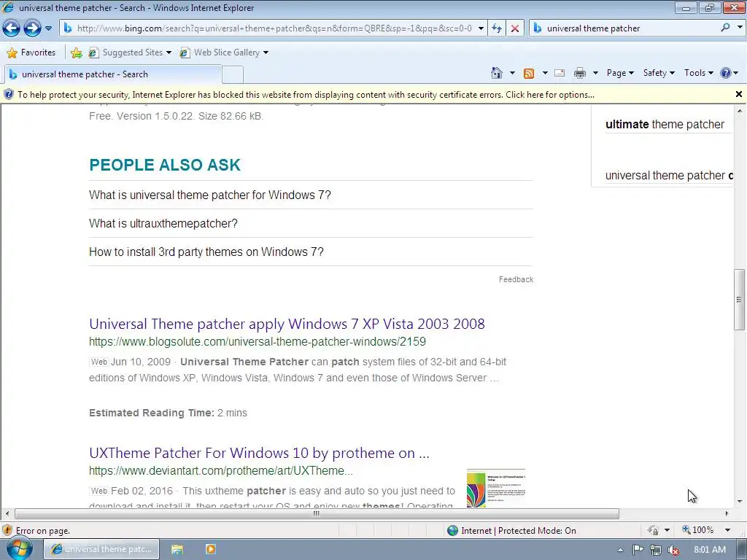The image size is (747, 560).
Task: Click the 100% zoom level button
Action: [698, 530]
